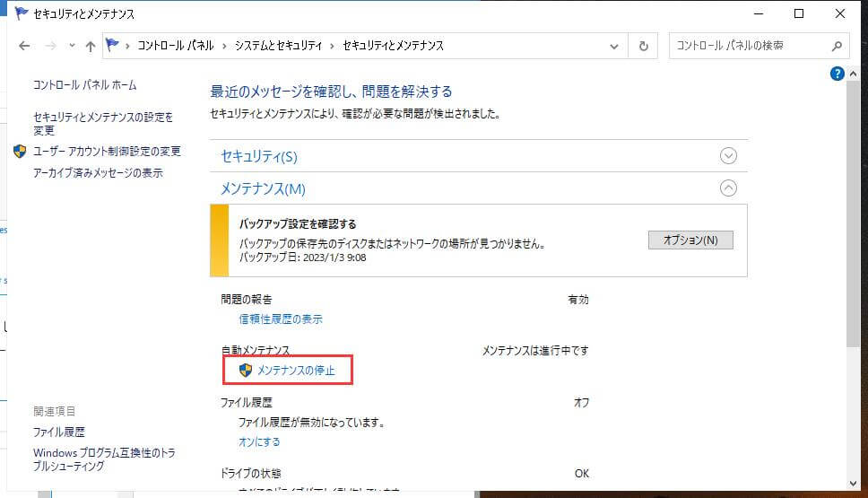Screen dimensions: 868x498
Task: Click セキュリティとメンテナンス breadcrumb item
Action: pyautogui.click(x=393, y=46)
